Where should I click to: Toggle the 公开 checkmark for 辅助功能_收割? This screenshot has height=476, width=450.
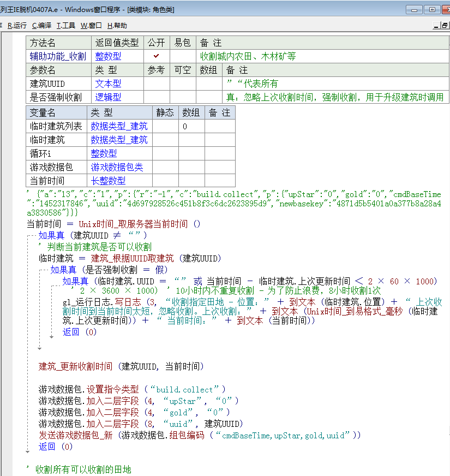pos(157,56)
